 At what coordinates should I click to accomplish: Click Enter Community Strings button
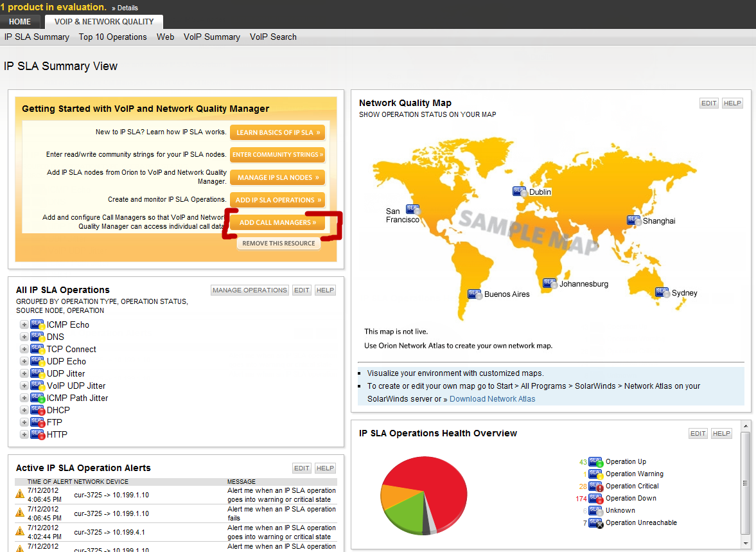[277, 155]
